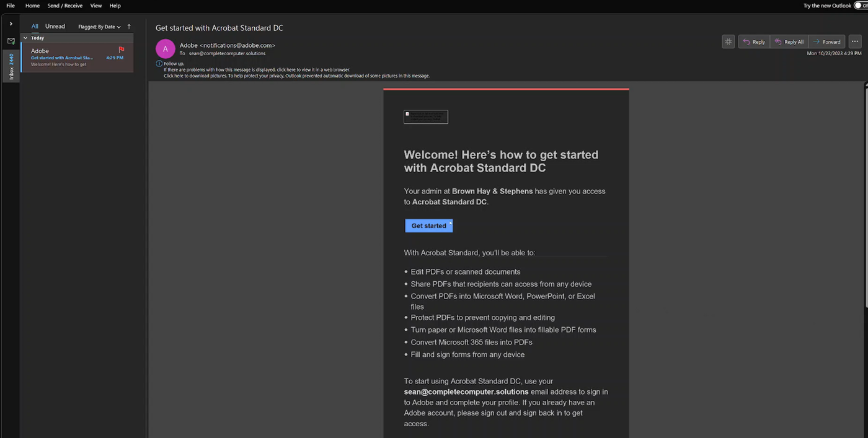Viewport: 868px width, 438px height.
Task: Toggle the Try the new Outlook switch
Action: (x=861, y=6)
